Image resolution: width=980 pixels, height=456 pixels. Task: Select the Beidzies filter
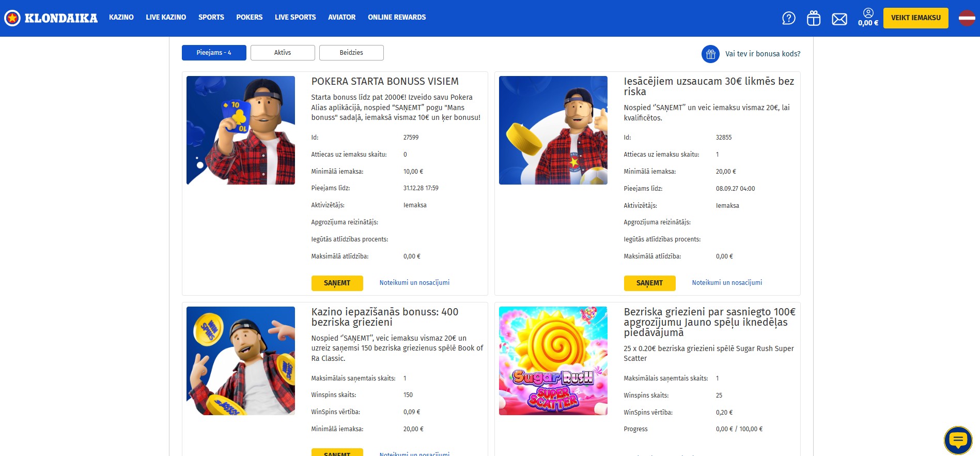pyautogui.click(x=351, y=52)
